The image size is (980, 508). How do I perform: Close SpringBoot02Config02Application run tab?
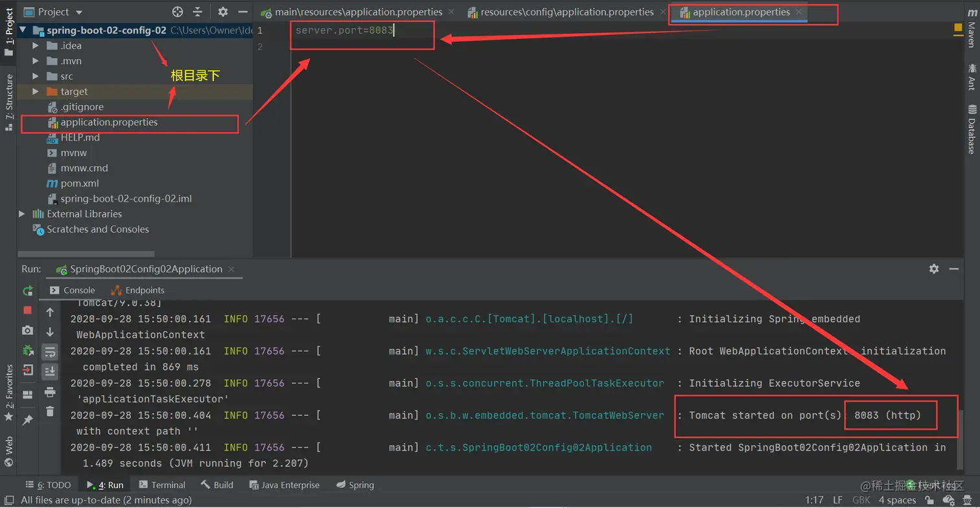231,269
